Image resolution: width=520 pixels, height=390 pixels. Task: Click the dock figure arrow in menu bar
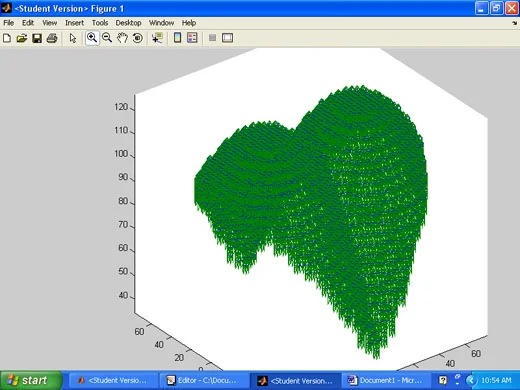tap(515, 23)
